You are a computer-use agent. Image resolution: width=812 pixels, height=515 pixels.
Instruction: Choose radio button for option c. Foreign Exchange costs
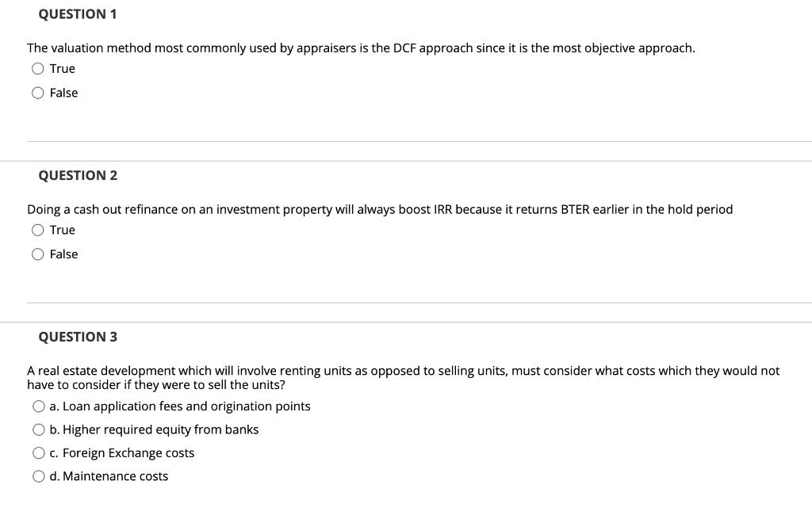(39, 453)
